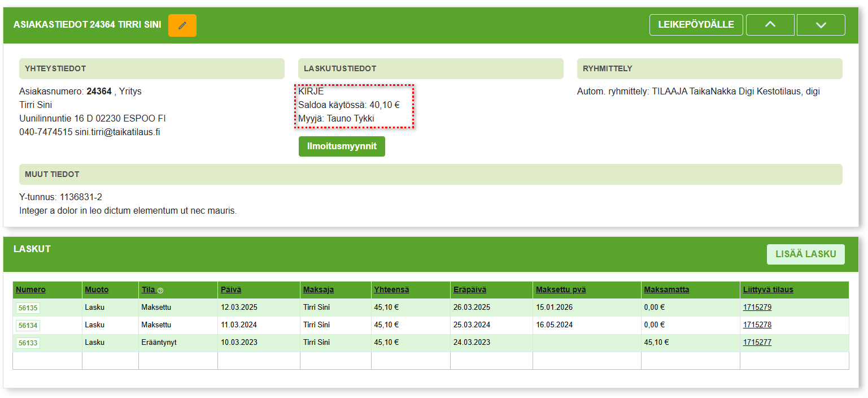Screen dimensions: 868x398
Task: Open invoice number 56135
Action: [28, 308]
